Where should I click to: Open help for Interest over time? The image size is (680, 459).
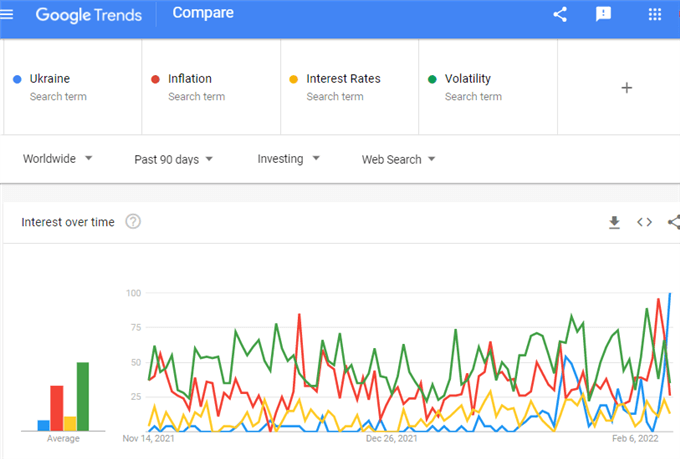coord(133,222)
